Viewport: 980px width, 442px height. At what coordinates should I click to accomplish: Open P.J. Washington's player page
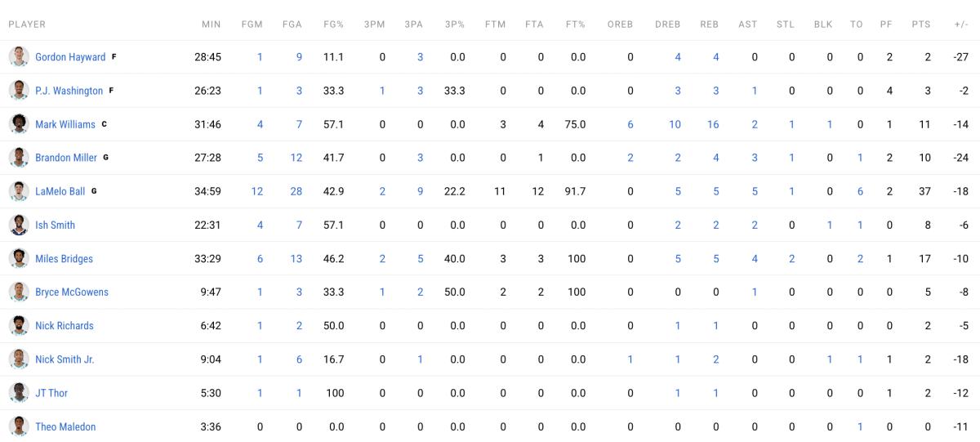point(69,91)
